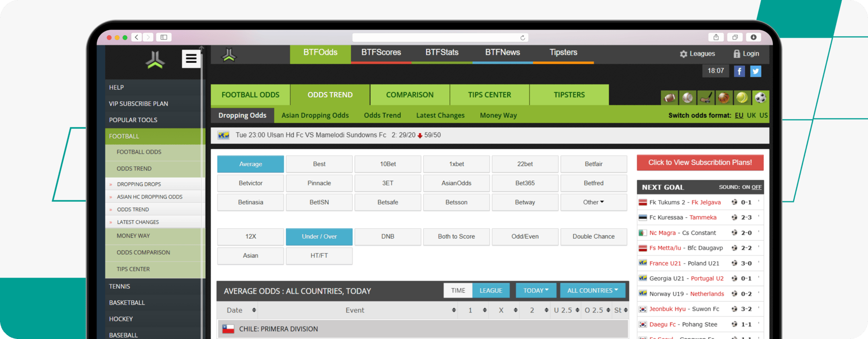The width and height of the screenshot is (868, 339).
Task: Open the browser tabs overview icon
Action: 735,37
